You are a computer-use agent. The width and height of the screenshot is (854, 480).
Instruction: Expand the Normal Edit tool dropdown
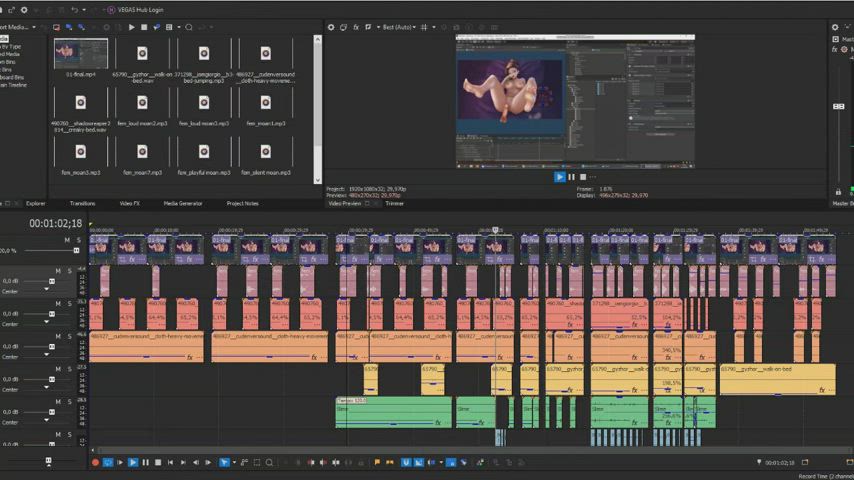tap(234, 462)
